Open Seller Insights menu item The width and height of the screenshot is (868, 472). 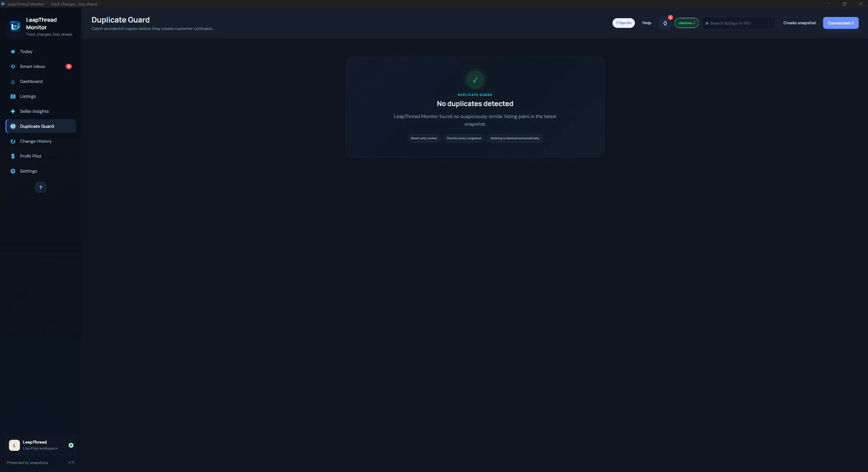tap(41, 111)
